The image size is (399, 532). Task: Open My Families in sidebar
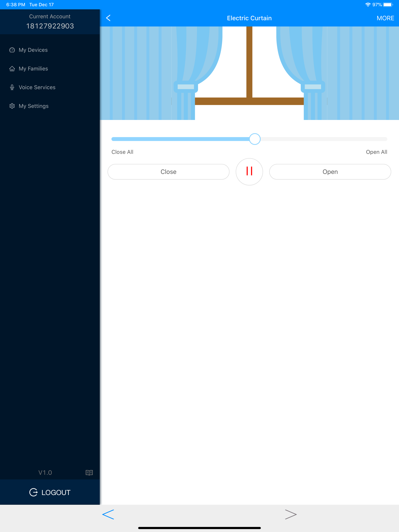pos(50,69)
